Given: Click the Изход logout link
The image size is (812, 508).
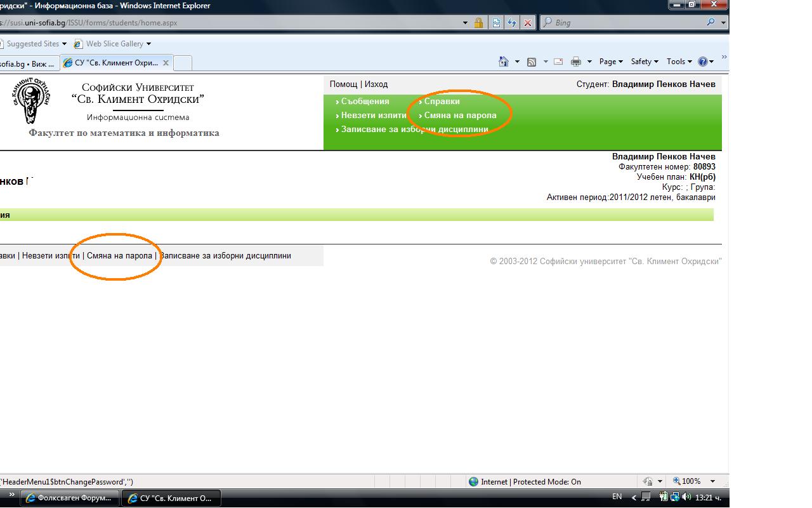Looking at the screenshot, I should [x=376, y=84].
